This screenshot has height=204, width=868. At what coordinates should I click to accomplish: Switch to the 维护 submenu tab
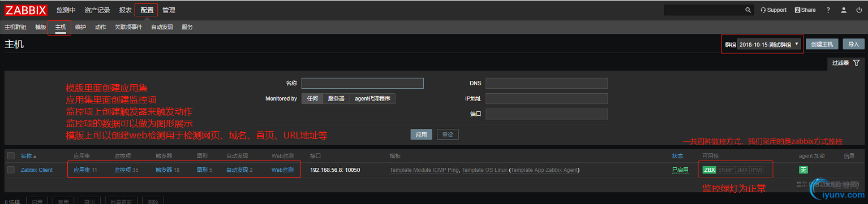click(81, 27)
